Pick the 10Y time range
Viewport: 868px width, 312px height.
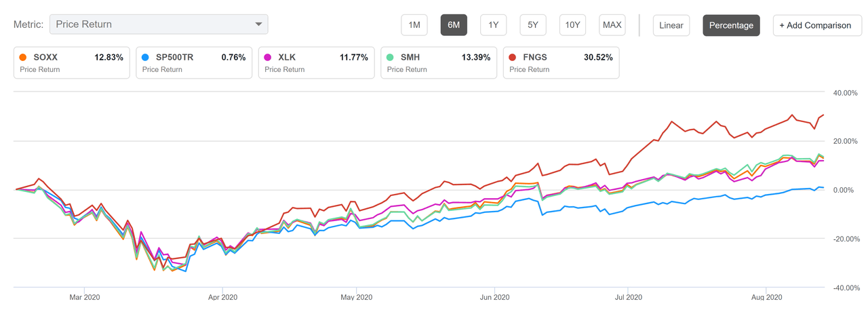[x=572, y=25]
